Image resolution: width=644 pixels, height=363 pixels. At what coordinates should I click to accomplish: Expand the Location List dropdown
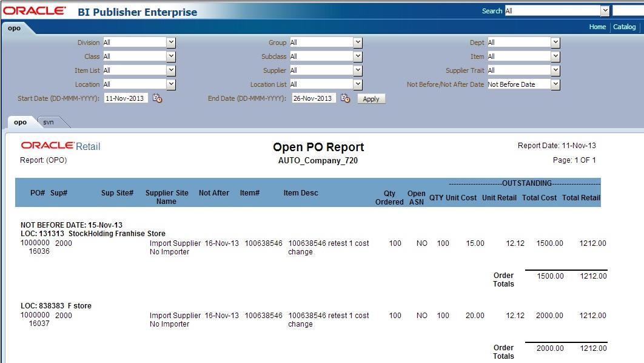[x=358, y=84]
